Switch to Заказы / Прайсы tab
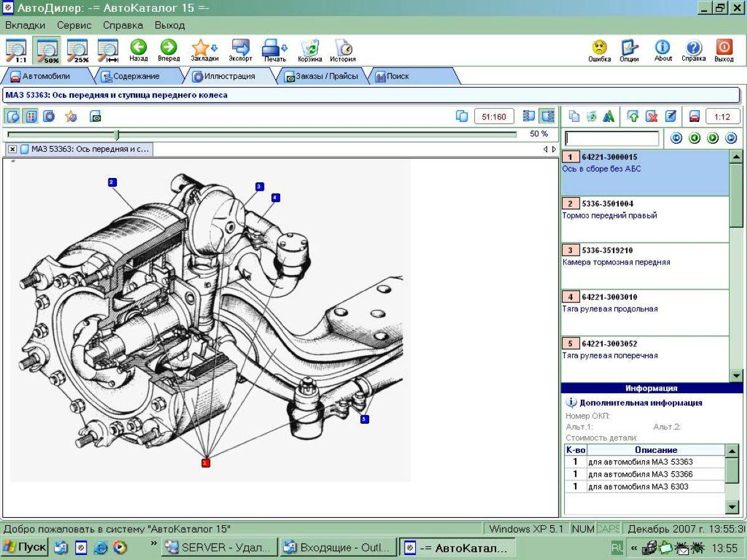This screenshot has width=747, height=560. point(321,76)
